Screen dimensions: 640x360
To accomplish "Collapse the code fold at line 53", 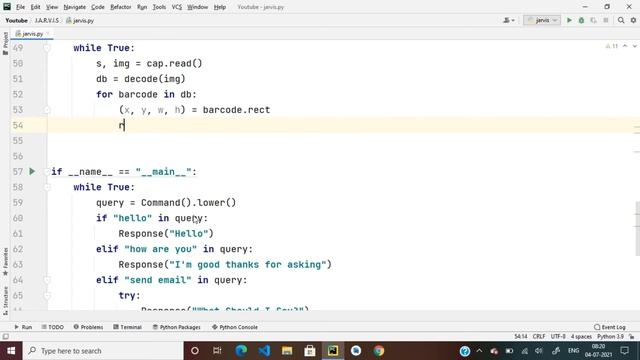I will coord(47,110).
